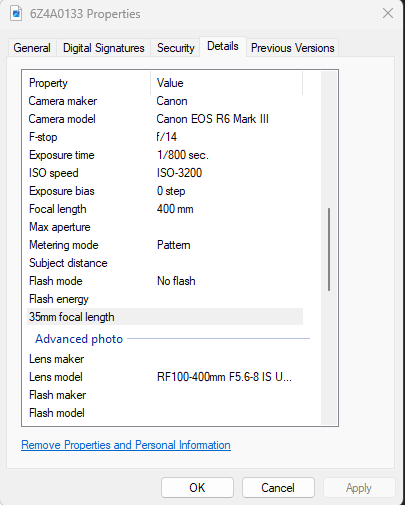Viewport: 405px width, 505px height.
Task: Select the ISO speed property
Action: (x=54, y=173)
